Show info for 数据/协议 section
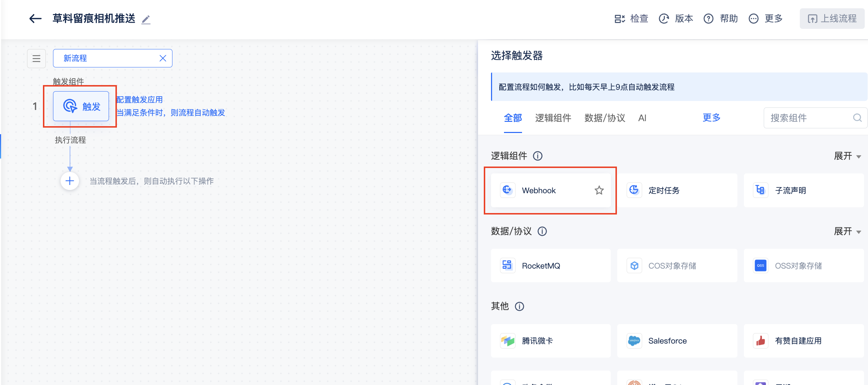 (542, 231)
